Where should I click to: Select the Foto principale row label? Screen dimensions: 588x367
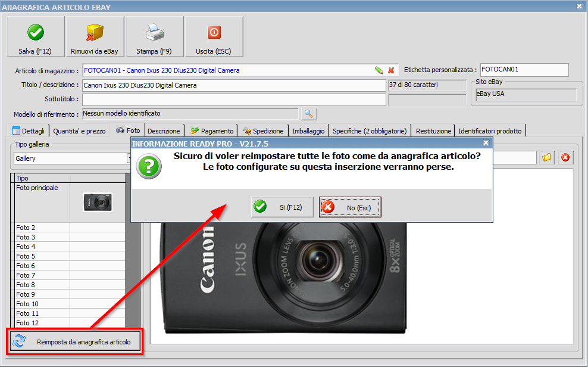coord(37,188)
